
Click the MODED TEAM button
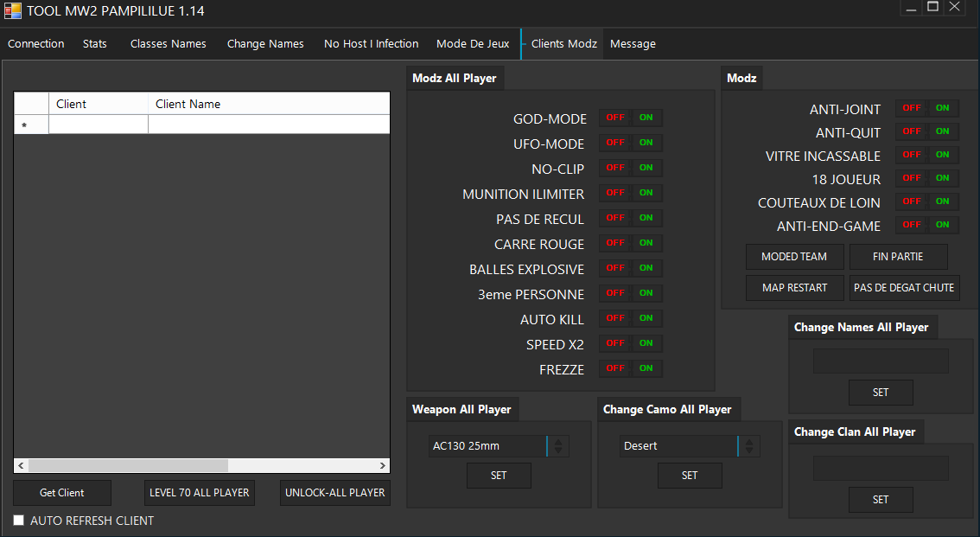click(x=794, y=256)
